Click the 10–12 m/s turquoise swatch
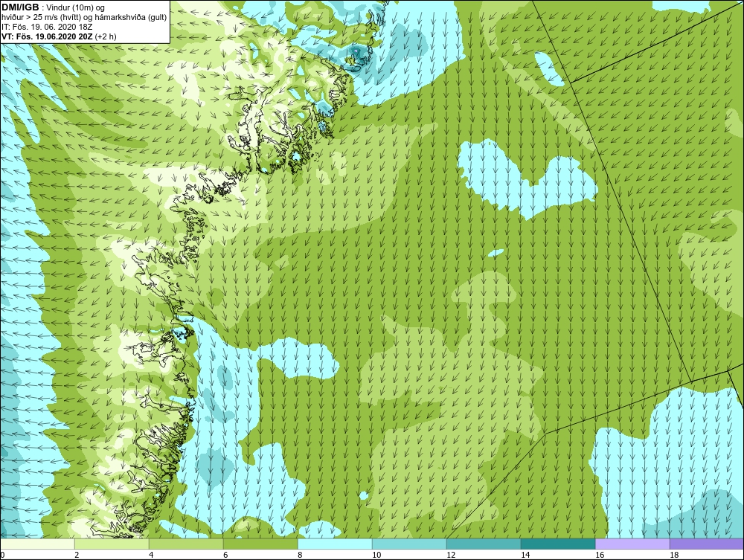The width and height of the screenshot is (744, 560). click(409, 544)
